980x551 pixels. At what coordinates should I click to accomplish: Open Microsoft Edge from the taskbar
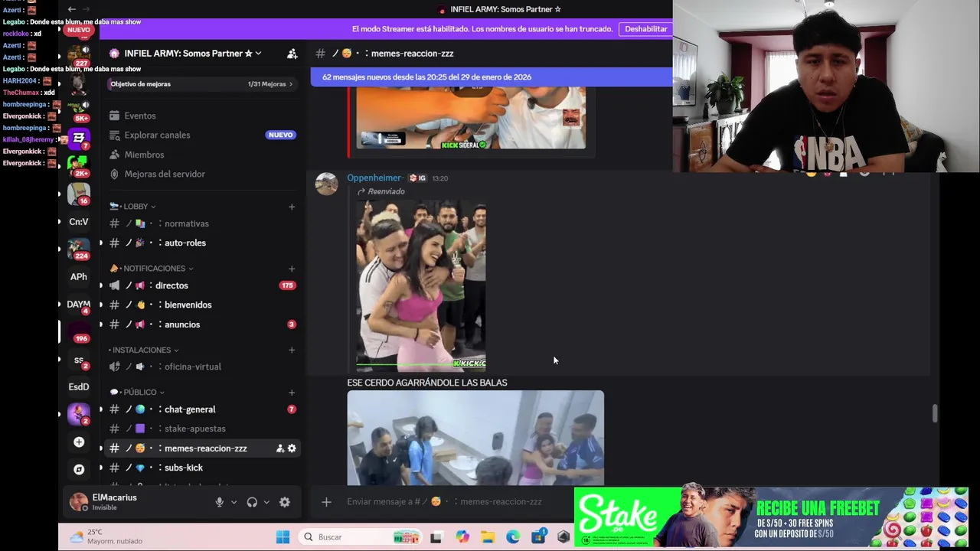pos(513,537)
